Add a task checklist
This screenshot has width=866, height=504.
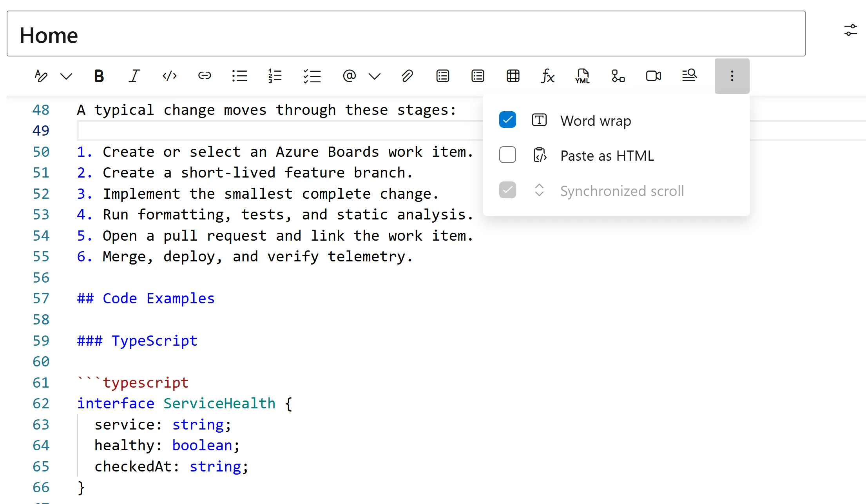(x=312, y=76)
